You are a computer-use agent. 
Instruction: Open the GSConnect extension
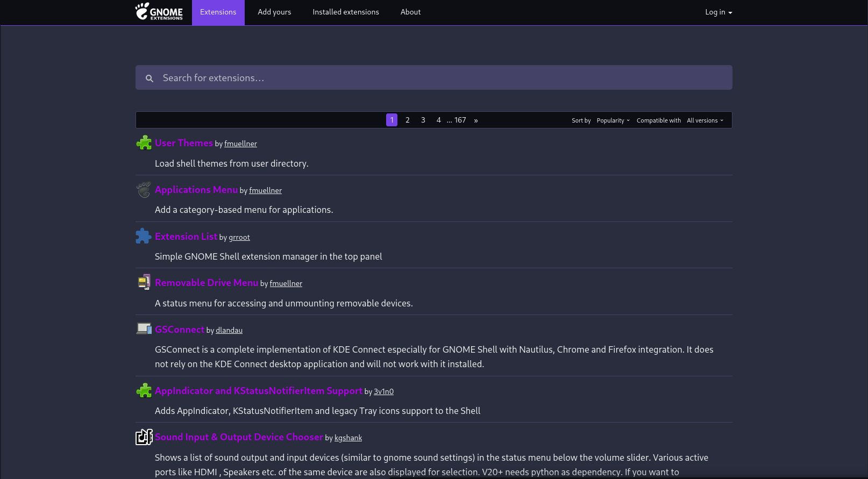pos(180,329)
